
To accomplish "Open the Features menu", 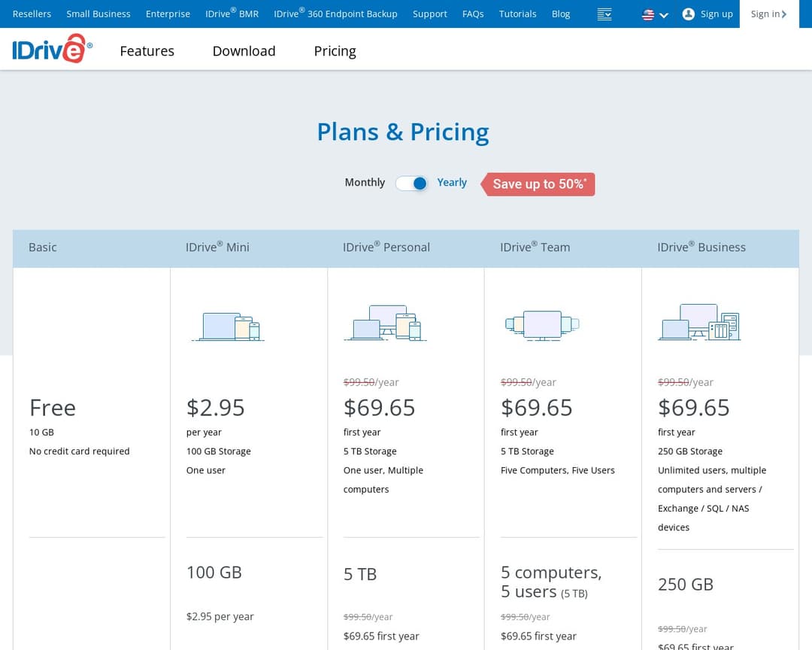I will point(147,51).
